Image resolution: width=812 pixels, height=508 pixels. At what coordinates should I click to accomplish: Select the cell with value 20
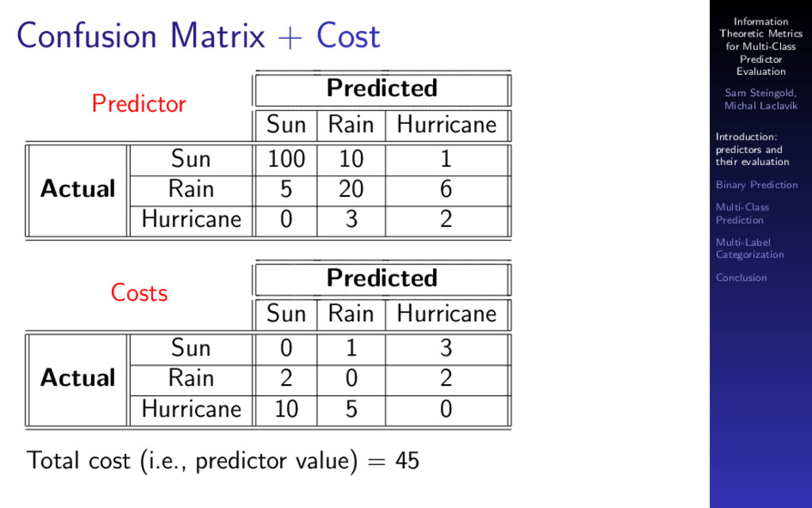351,189
